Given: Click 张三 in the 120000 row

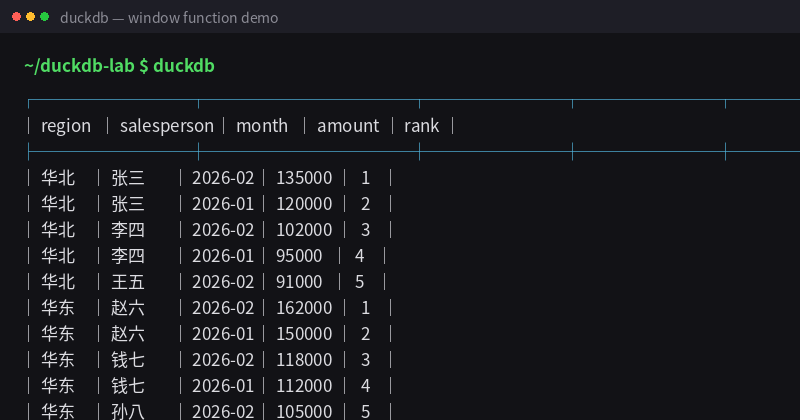Looking at the screenshot, I should pos(128,204).
